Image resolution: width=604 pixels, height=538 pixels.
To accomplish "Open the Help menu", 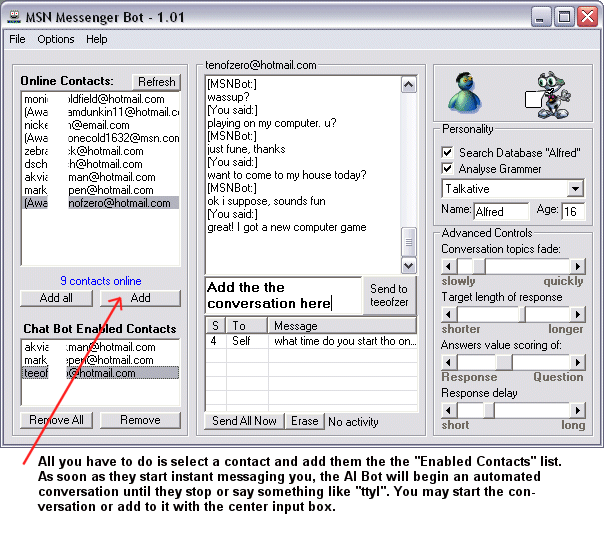I will [97, 39].
